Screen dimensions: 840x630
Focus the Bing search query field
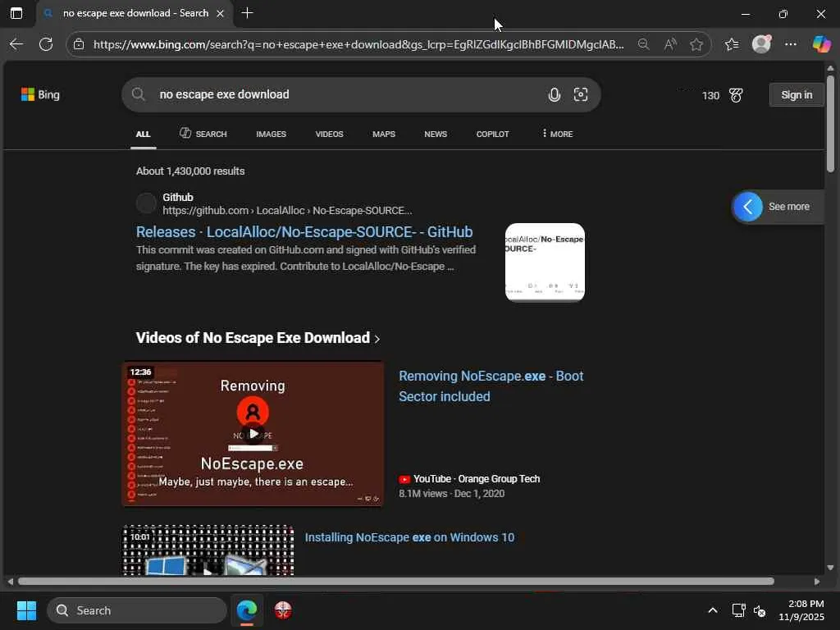[348, 94]
